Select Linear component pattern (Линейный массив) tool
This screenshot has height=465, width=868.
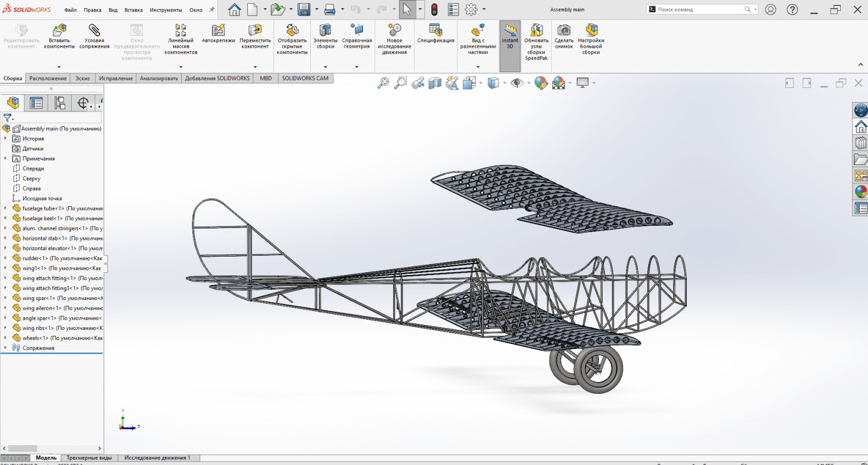181,31
